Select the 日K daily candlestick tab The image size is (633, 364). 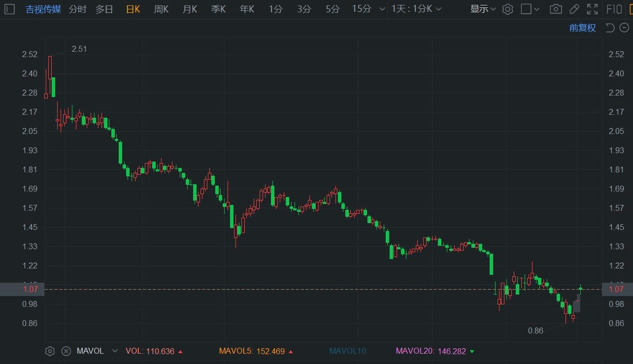(133, 9)
